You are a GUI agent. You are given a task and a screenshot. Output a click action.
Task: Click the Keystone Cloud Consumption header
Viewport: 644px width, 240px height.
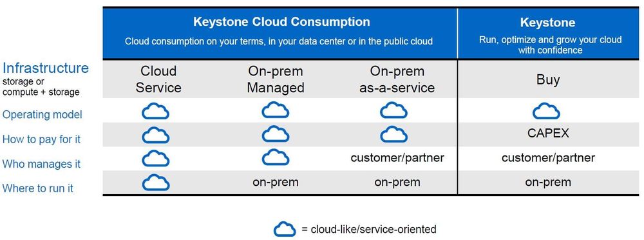tap(281, 21)
